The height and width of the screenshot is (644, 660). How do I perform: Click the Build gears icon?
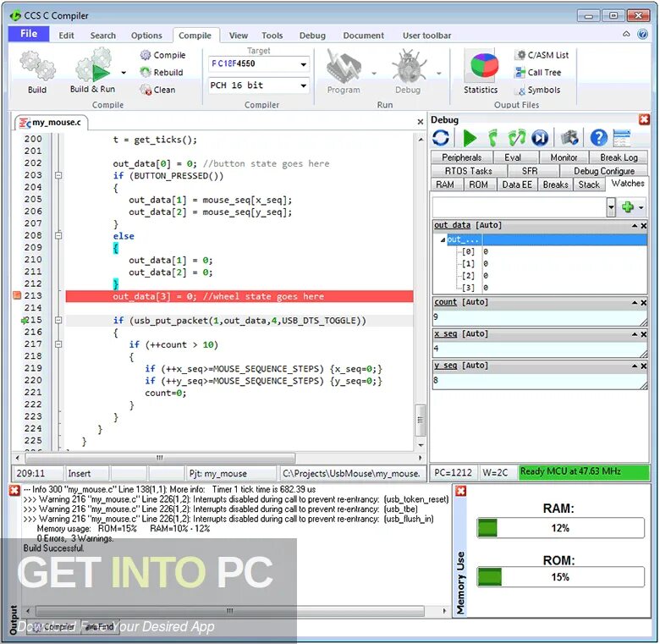point(37,65)
